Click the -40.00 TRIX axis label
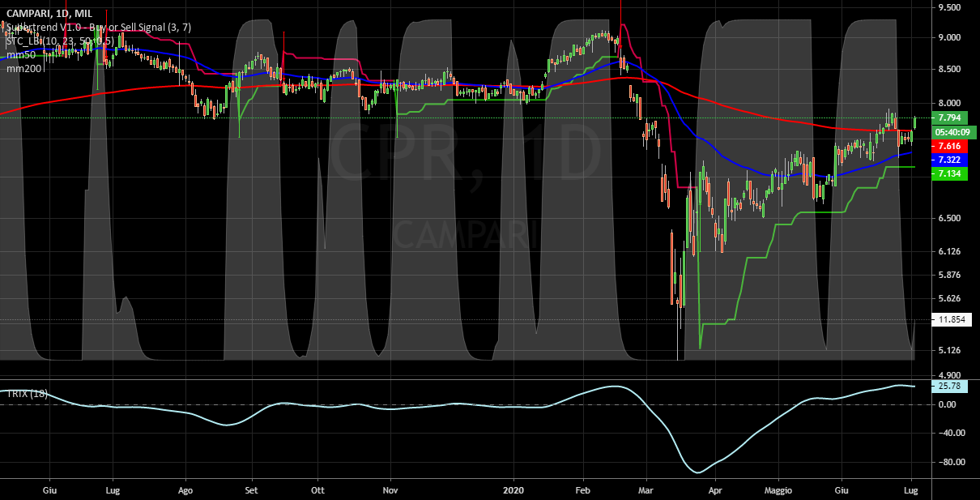 [x=950, y=433]
